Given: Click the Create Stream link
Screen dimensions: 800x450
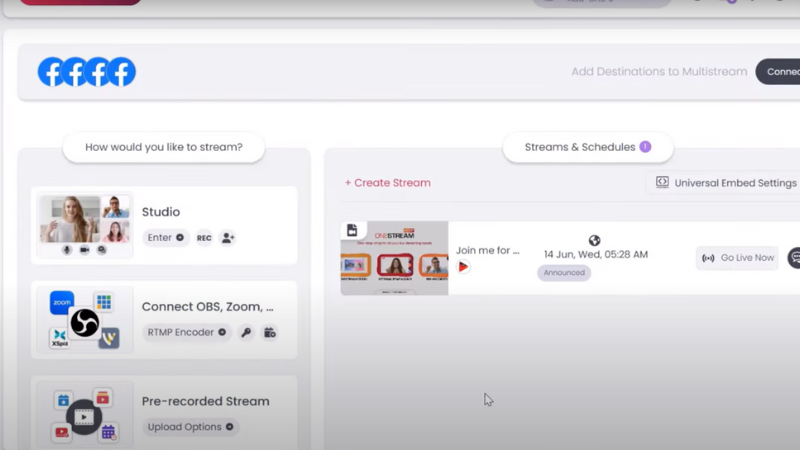Looking at the screenshot, I should [388, 183].
